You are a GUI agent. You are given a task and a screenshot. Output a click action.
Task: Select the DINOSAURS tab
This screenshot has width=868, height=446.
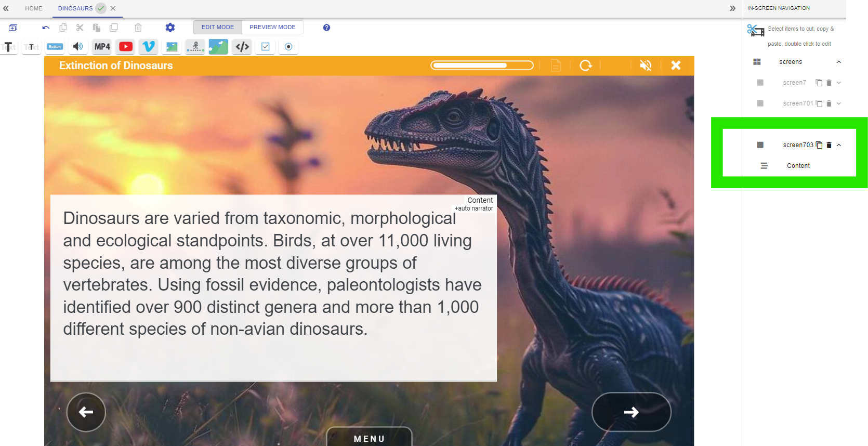(x=75, y=8)
